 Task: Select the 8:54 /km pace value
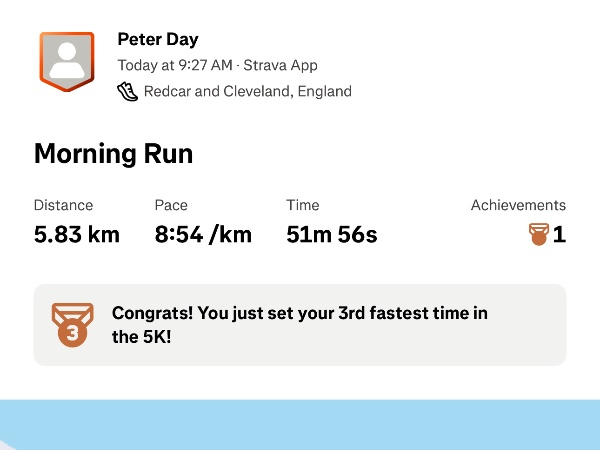(203, 235)
